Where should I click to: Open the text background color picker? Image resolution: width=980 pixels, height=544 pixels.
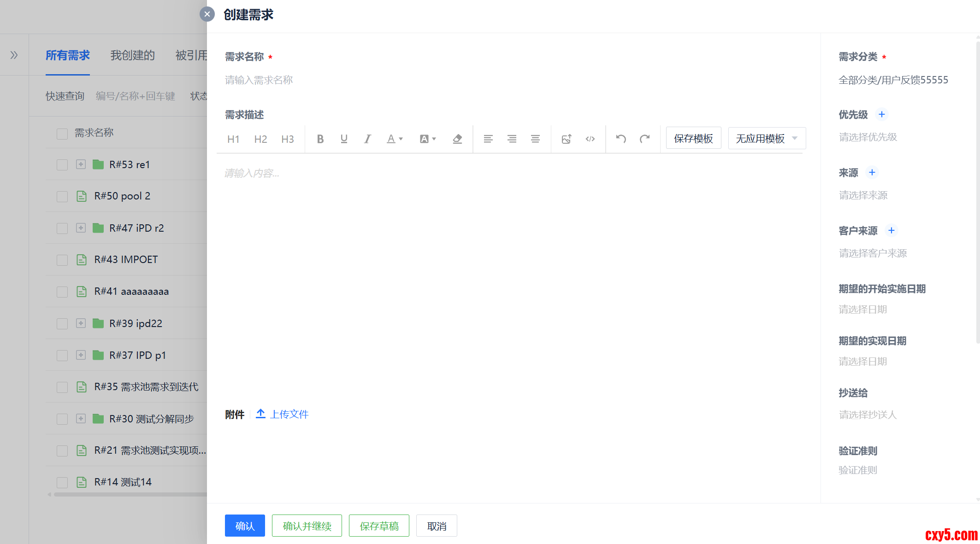(x=428, y=139)
